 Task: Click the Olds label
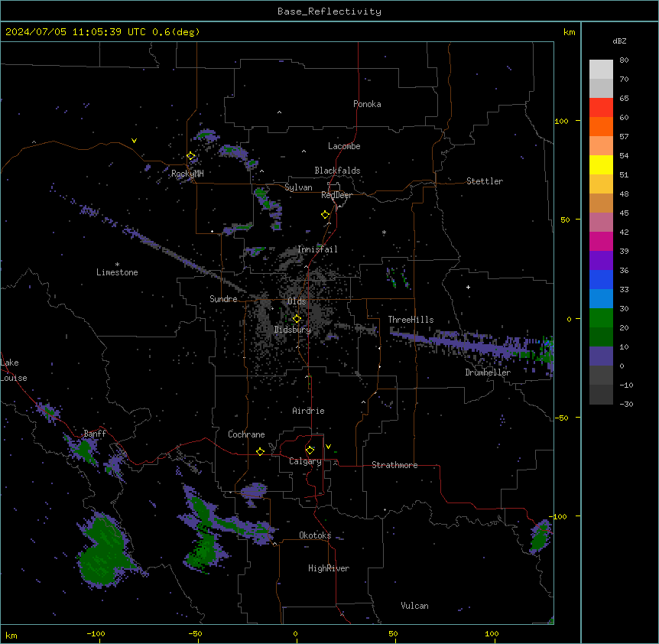pos(297,301)
